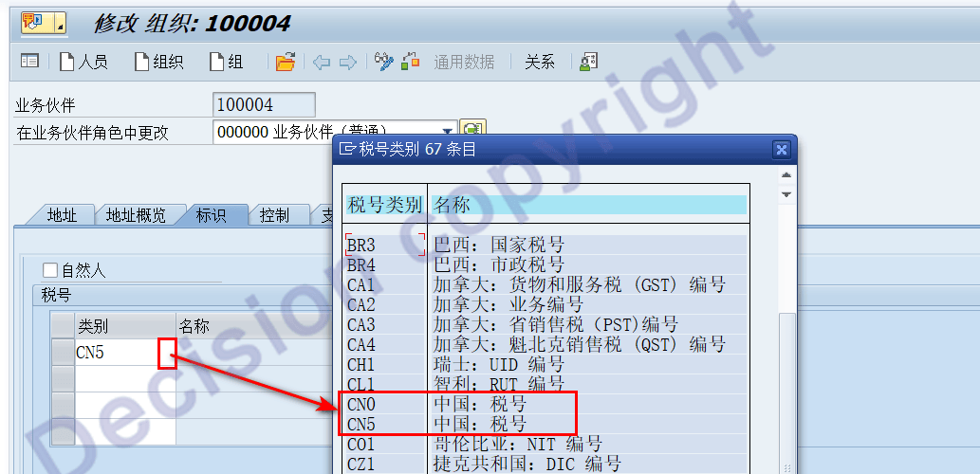Expand the business partner role dropdown

[447, 132]
